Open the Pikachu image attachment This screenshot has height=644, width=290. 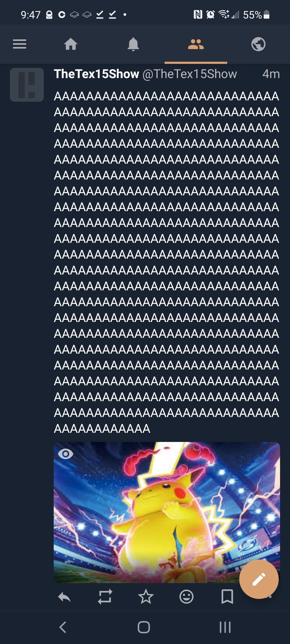tap(167, 512)
